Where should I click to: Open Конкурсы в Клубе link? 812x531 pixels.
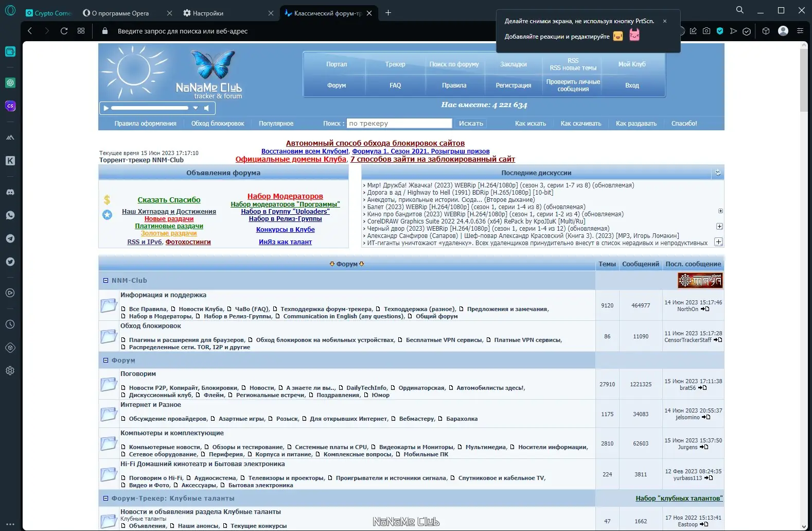click(x=286, y=230)
